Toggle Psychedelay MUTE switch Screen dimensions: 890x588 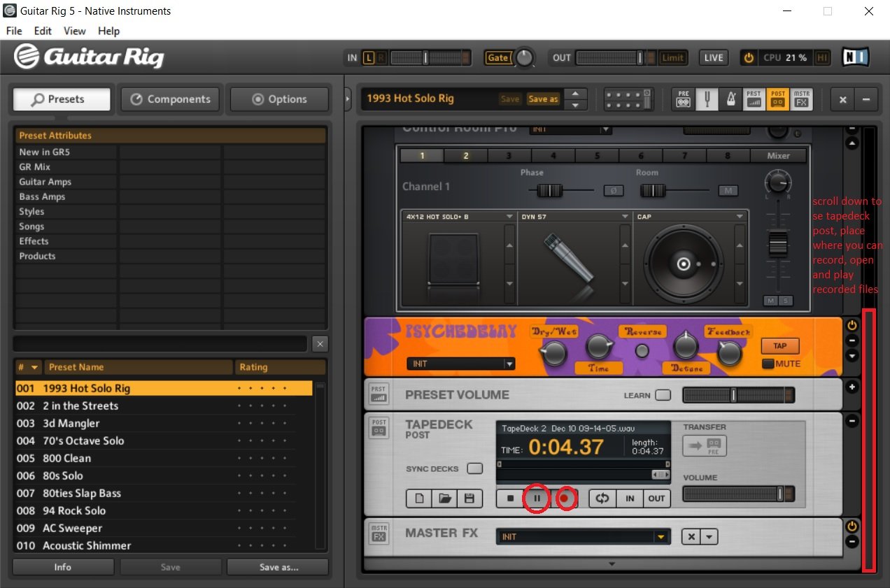coord(768,364)
